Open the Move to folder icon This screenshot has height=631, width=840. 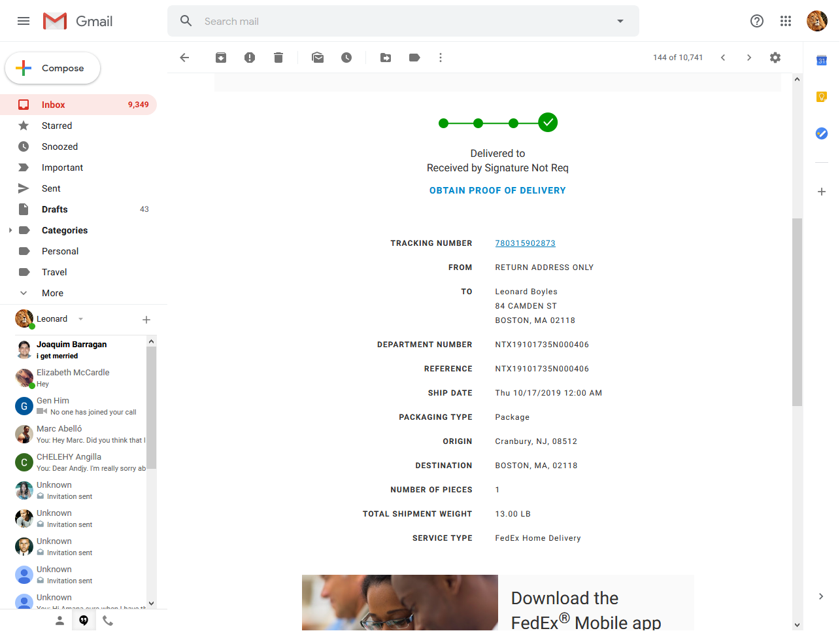coord(386,58)
